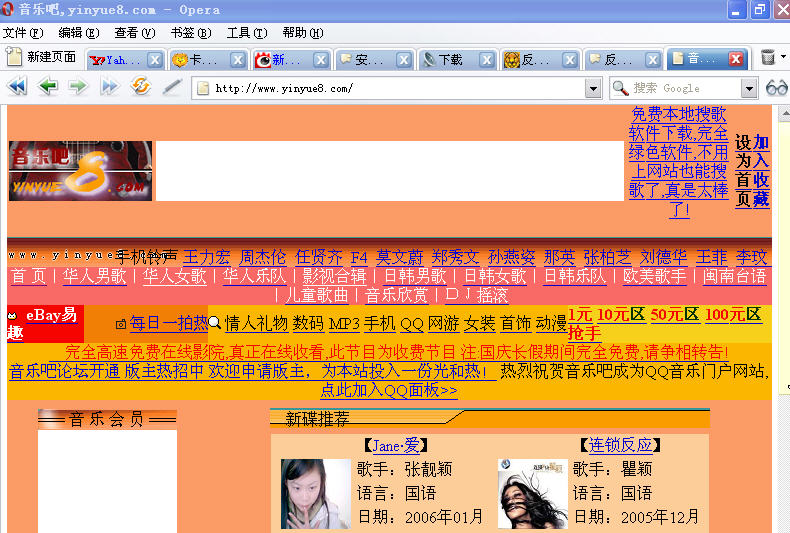Open the 刘德华 artist link
Viewport: 790px width, 533px height.
click(x=664, y=257)
